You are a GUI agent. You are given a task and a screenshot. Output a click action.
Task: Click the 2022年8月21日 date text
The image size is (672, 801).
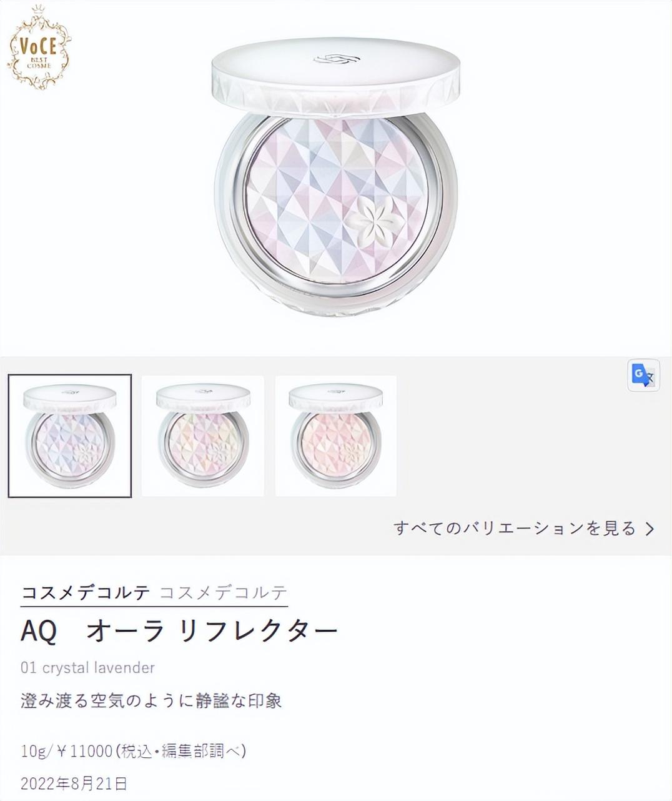[x=74, y=784]
